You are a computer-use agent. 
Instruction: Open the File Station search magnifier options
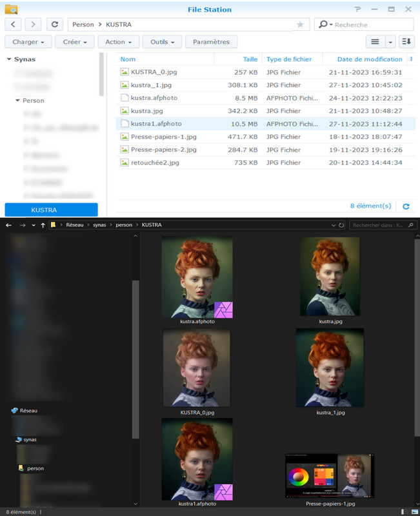pyautogui.click(x=326, y=25)
